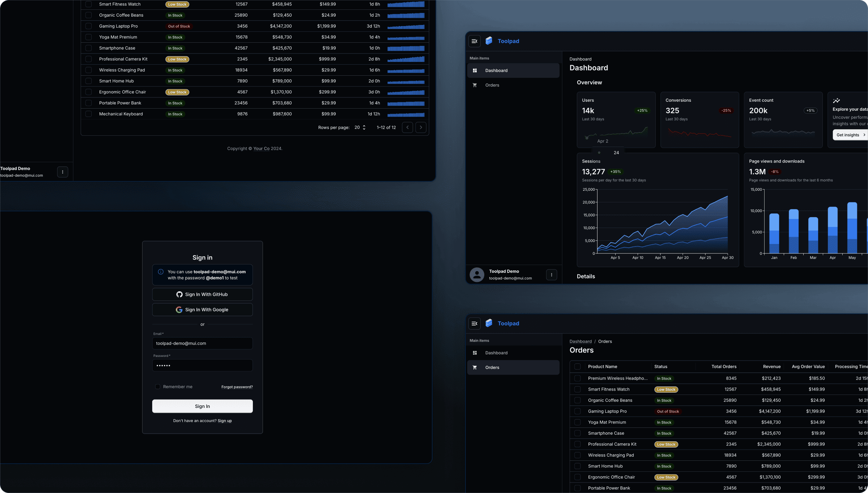Open the Forgot password link

(237, 387)
